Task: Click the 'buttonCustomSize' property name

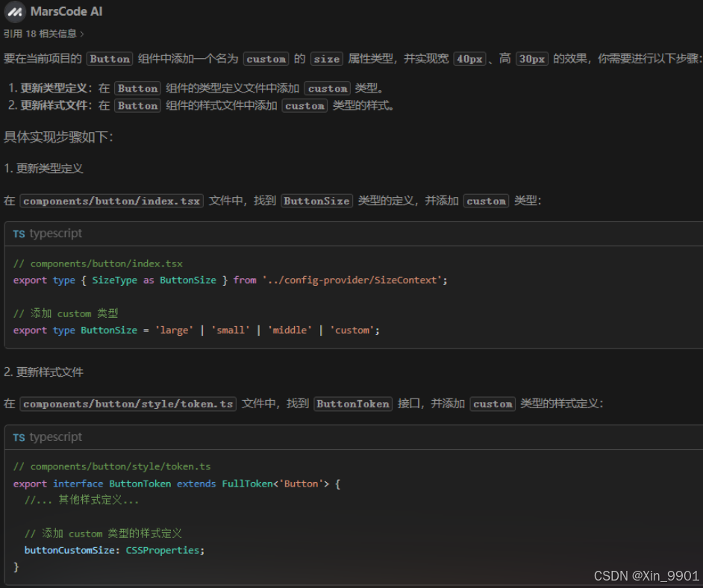Action: point(69,551)
